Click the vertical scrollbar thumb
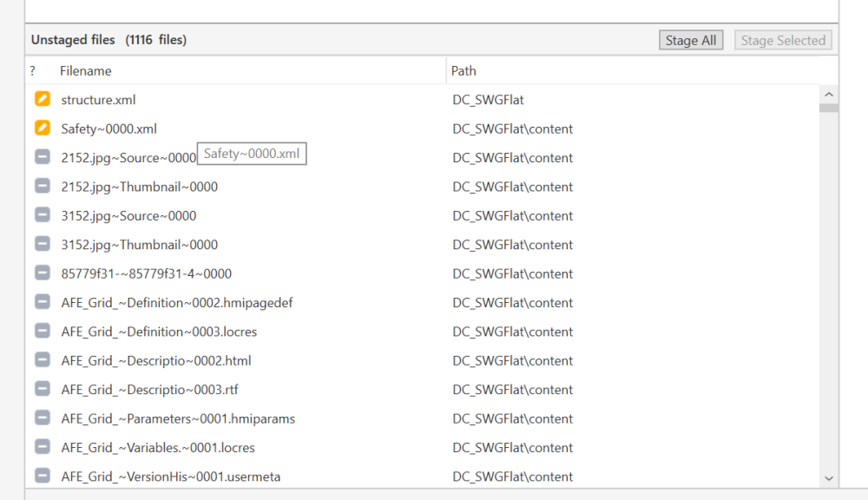The height and width of the screenshot is (500, 868). click(828, 109)
